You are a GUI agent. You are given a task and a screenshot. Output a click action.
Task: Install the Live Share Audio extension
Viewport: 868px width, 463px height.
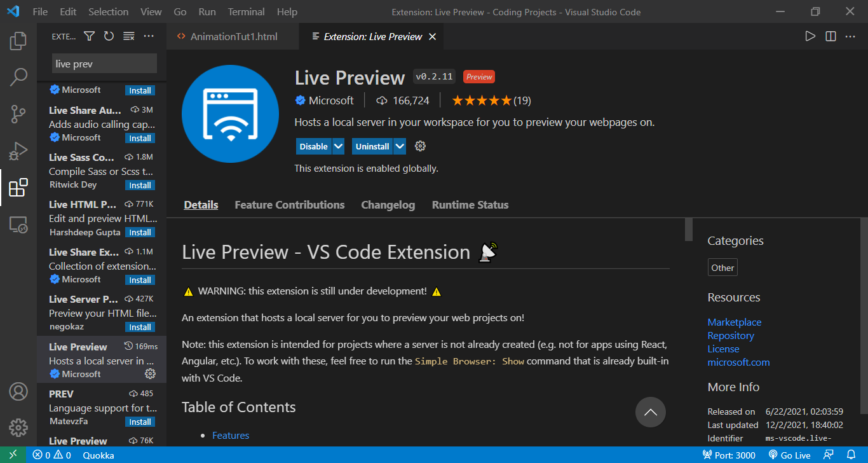140,138
